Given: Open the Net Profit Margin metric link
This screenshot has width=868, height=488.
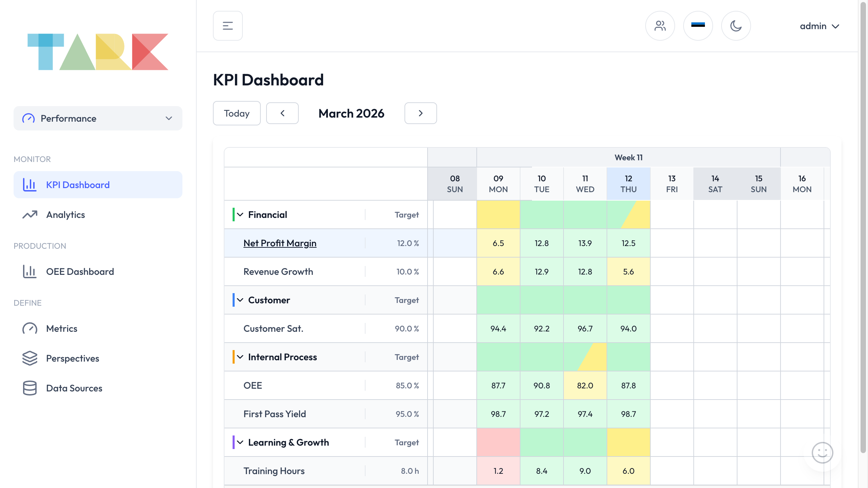Looking at the screenshot, I should click(x=280, y=243).
